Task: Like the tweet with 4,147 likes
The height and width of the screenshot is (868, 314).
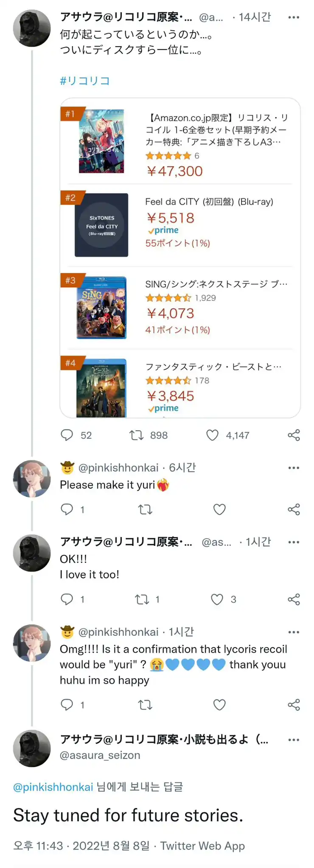Action: [x=212, y=435]
